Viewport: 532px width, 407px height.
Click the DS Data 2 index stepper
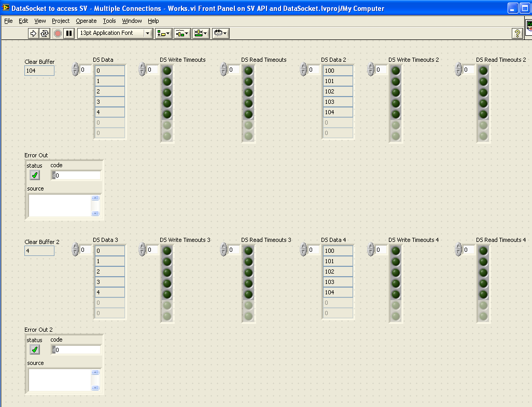pyautogui.click(x=303, y=70)
